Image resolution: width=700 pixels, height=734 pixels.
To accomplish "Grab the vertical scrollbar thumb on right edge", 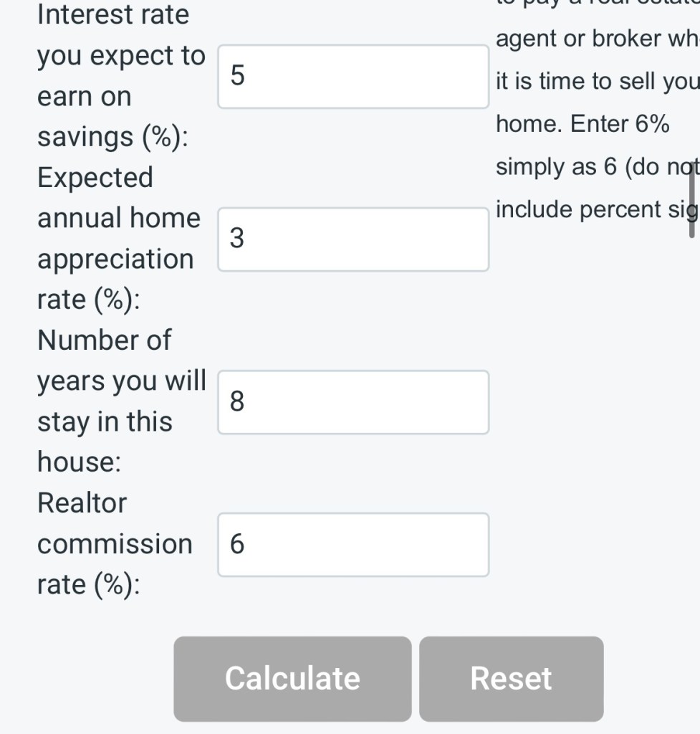I will click(x=691, y=204).
